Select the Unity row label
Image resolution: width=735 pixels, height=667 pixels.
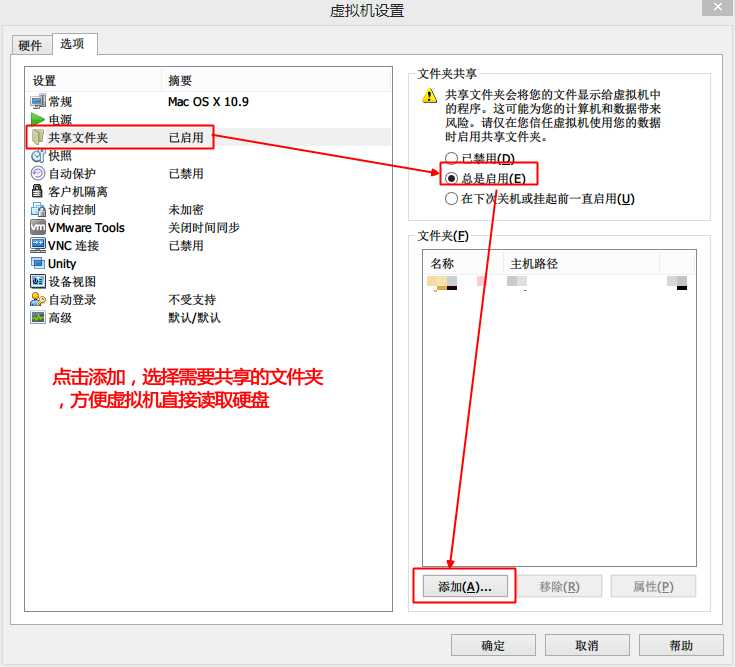[x=62, y=263]
